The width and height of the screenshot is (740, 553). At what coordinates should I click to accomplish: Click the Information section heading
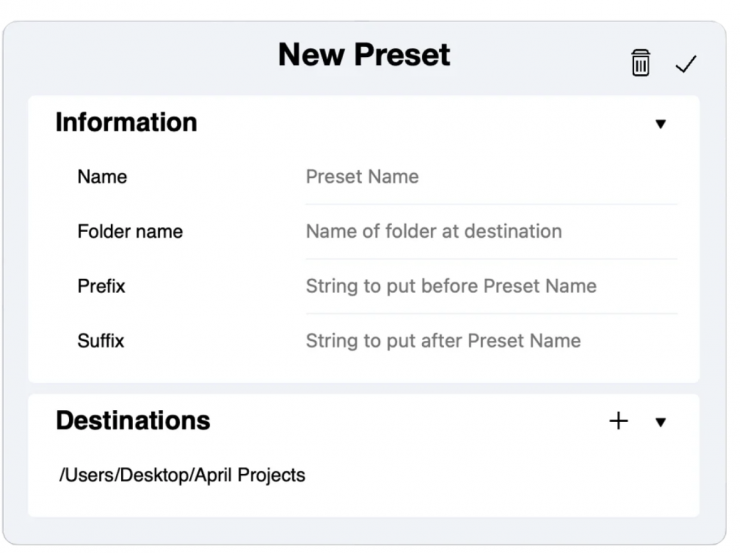pyautogui.click(x=126, y=123)
